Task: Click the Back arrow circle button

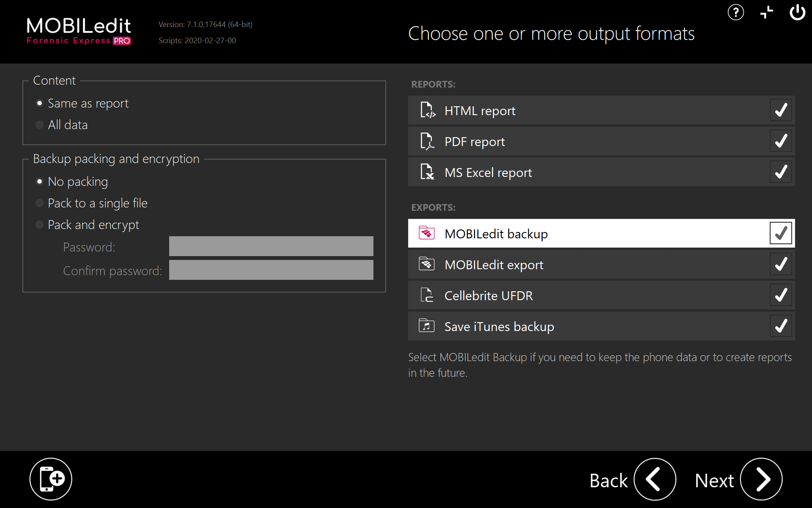Action: (654, 479)
